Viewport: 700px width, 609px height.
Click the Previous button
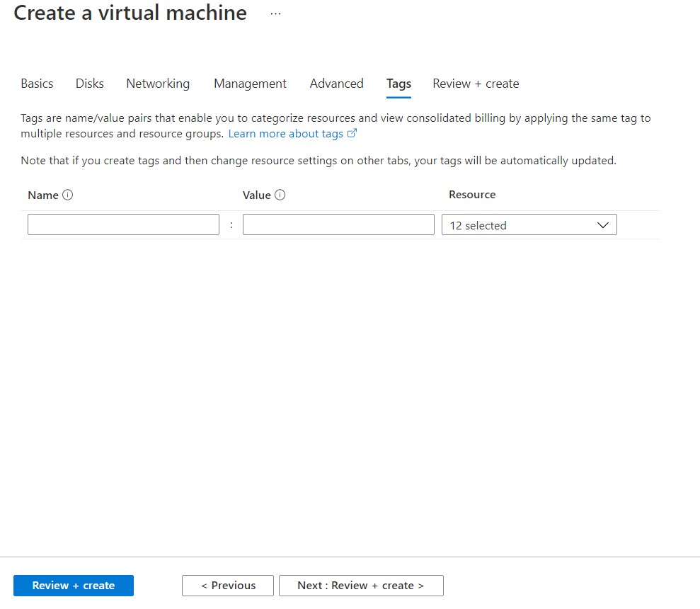[228, 586]
